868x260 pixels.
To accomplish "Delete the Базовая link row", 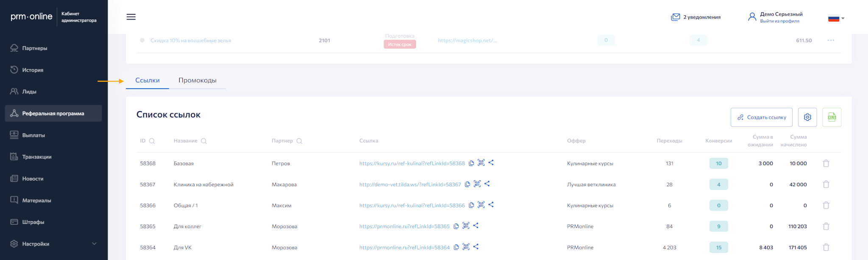I will coord(826,163).
